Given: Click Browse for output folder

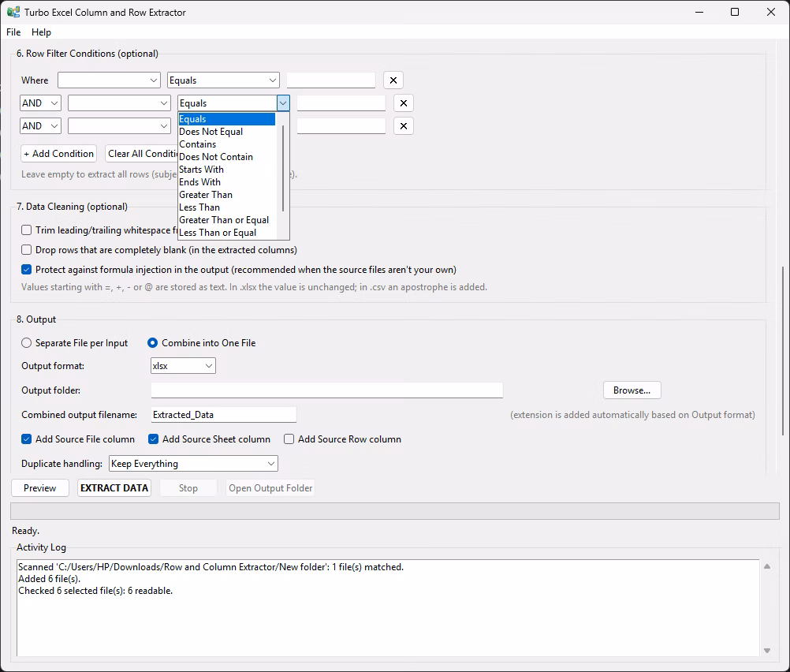Looking at the screenshot, I should point(632,390).
